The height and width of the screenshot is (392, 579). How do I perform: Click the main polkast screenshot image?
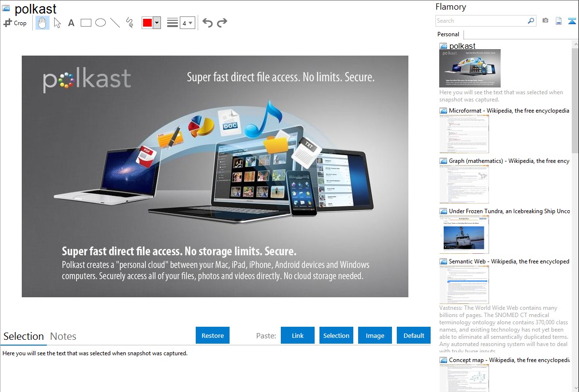point(215,176)
